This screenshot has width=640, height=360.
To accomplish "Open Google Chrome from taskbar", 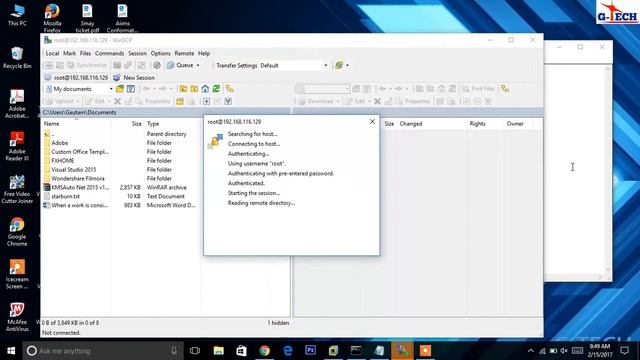I will pyautogui.click(x=264, y=351).
